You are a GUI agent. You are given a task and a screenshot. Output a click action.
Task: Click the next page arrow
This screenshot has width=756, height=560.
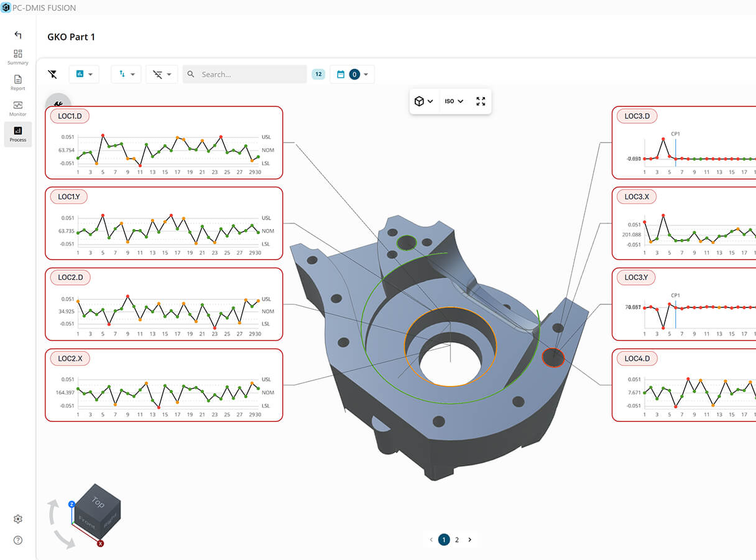(x=470, y=539)
